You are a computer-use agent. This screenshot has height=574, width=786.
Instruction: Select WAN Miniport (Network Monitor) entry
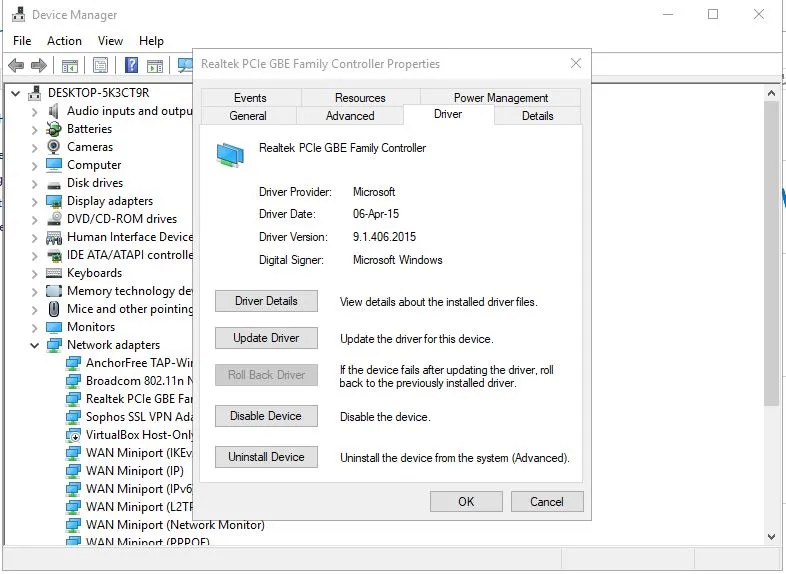coord(175,525)
